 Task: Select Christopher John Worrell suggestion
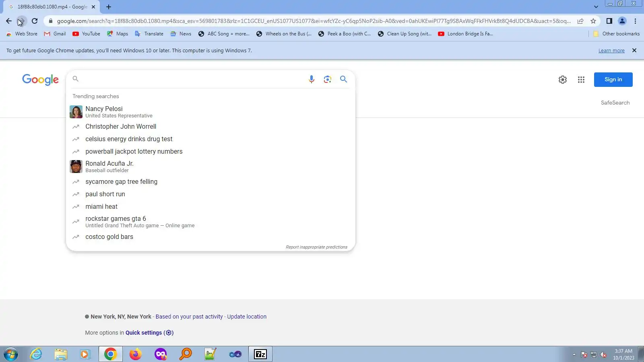[x=211, y=127]
